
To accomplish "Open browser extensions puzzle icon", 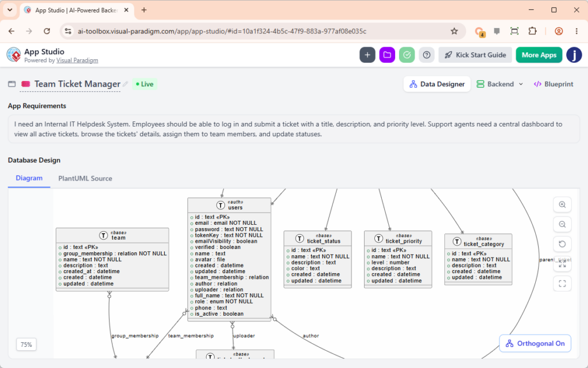I will pyautogui.click(x=532, y=31).
